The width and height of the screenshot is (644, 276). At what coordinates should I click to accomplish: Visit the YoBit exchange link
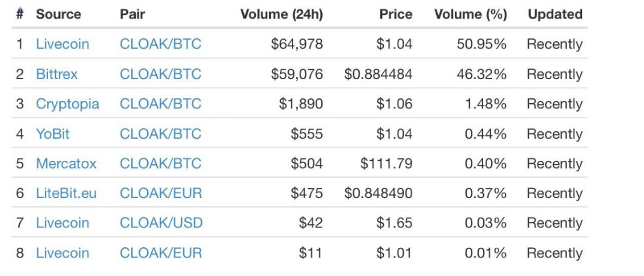tap(53, 134)
